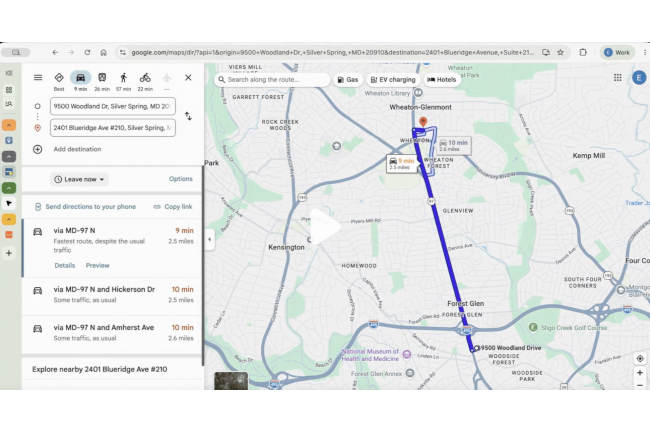Open the Work profile button
Image resolution: width=650 pixels, height=433 pixels.
tap(617, 53)
